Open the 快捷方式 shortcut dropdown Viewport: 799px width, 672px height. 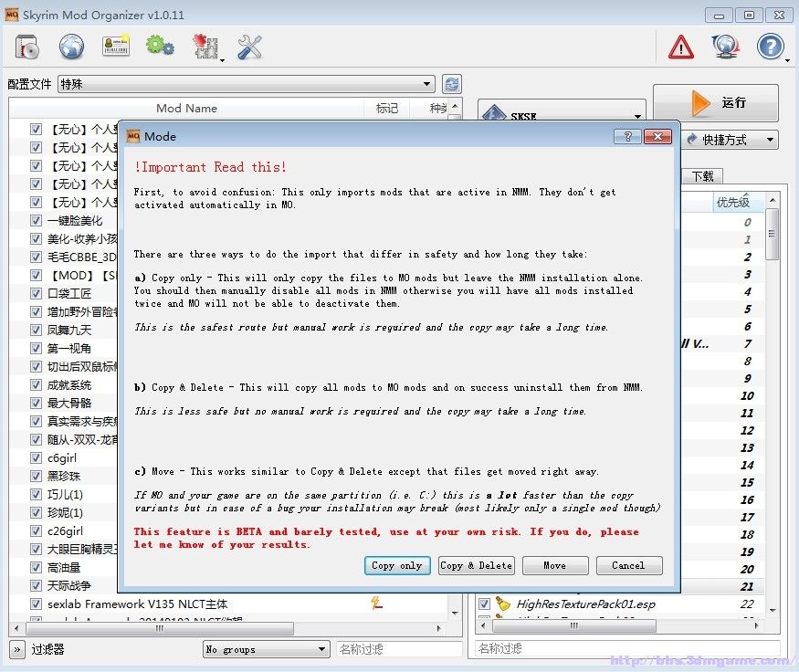pos(730,139)
